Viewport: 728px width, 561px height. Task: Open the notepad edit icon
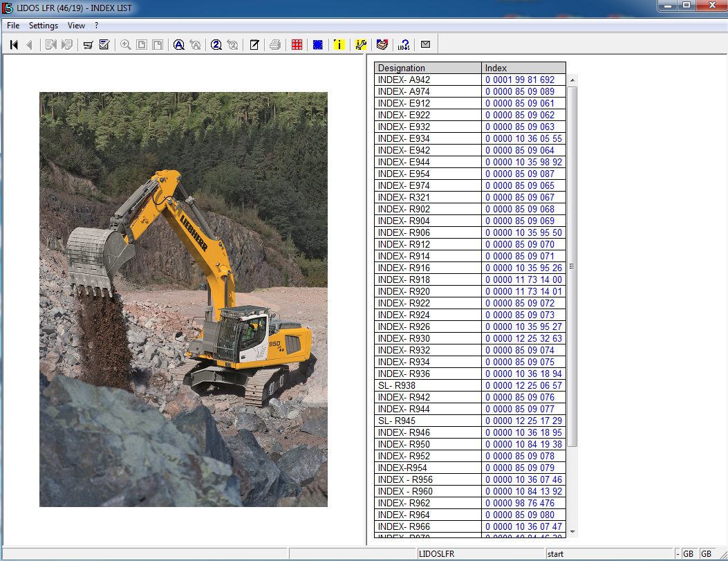(254, 45)
